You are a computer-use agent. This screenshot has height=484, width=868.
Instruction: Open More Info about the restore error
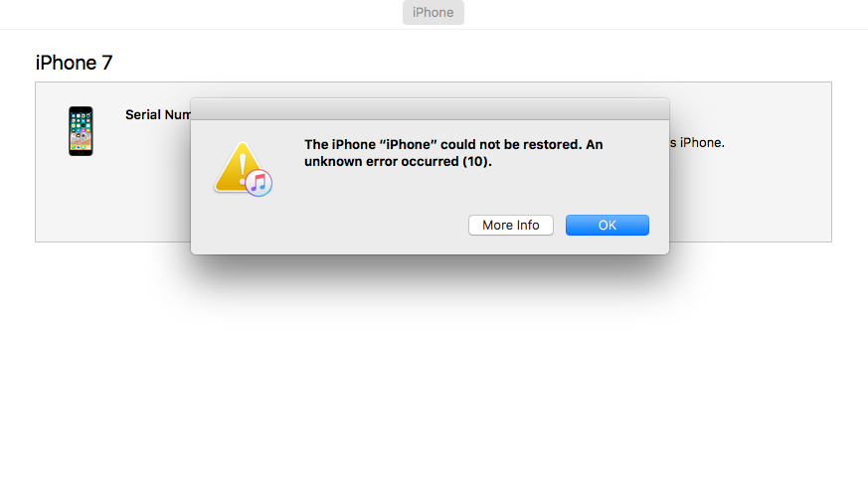click(510, 226)
